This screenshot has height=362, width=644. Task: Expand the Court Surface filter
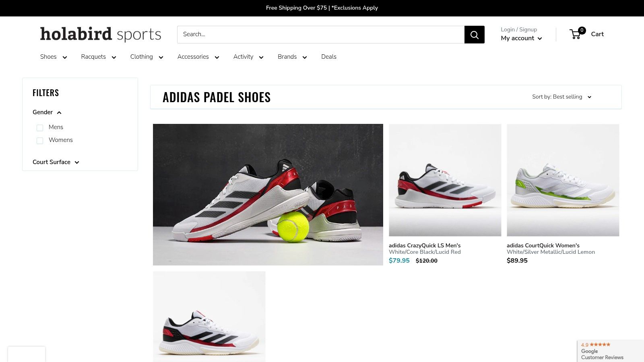coord(56,162)
